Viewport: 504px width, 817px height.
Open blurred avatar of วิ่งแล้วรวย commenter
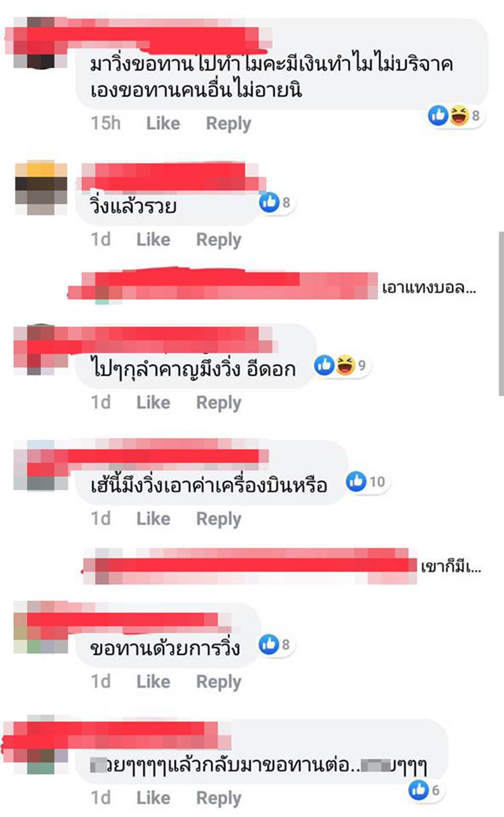(x=42, y=187)
